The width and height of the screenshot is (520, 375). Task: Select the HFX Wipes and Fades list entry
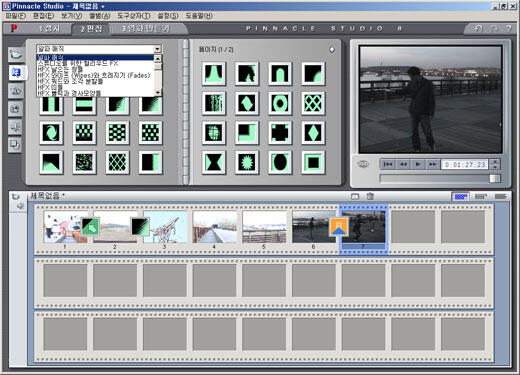[95, 75]
